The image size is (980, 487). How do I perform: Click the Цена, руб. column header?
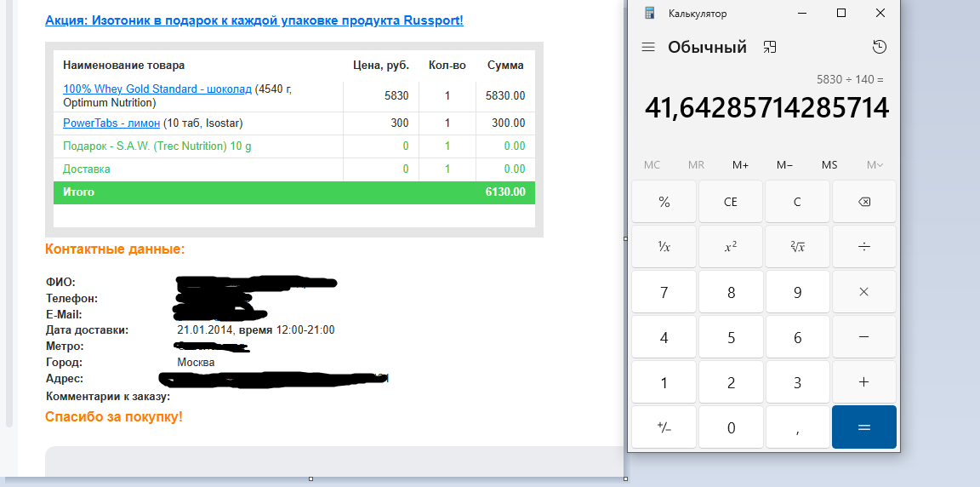pyautogui.click(x=381, y=65)
